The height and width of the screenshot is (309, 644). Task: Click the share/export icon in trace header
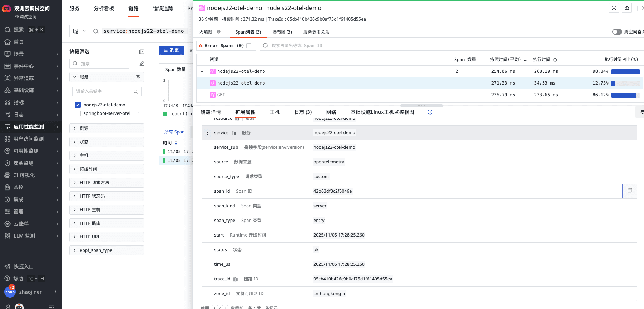(627, 8)
